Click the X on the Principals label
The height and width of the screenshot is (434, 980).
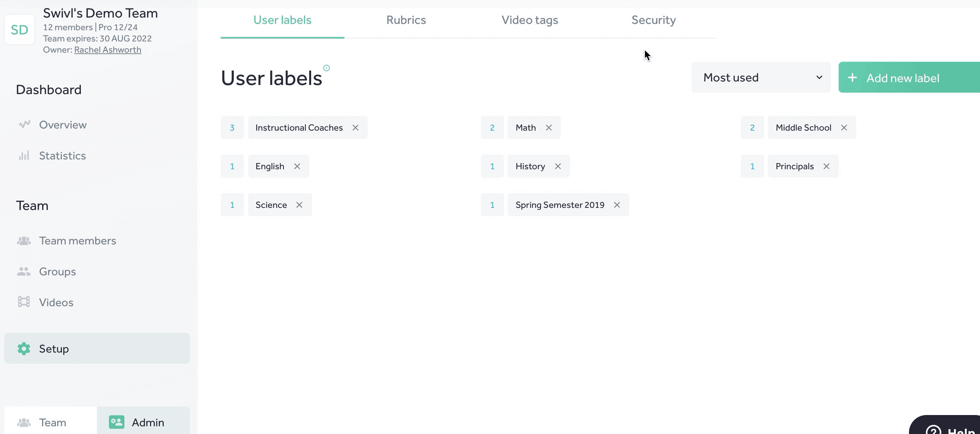click(x=826, y=166)
